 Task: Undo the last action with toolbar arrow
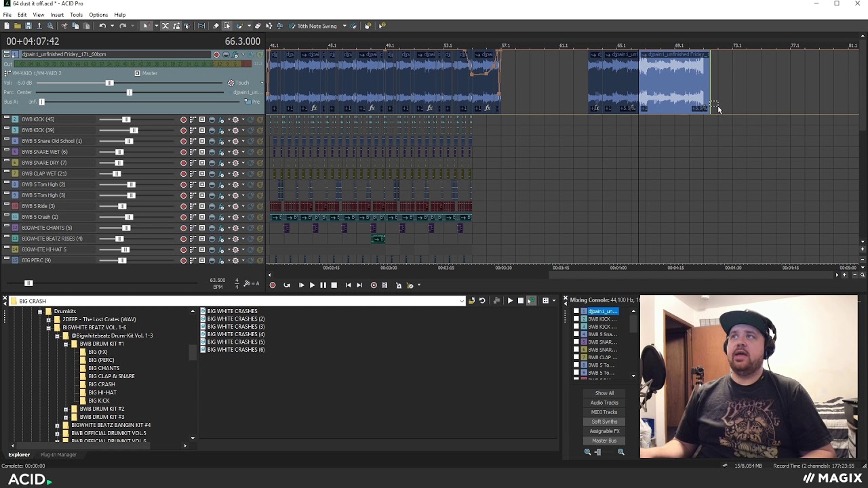tap(102, 26)
